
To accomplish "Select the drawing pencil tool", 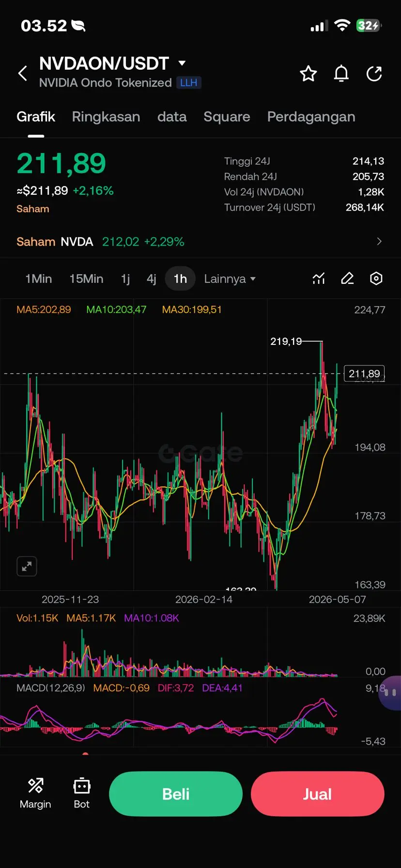I will (347, 279).
